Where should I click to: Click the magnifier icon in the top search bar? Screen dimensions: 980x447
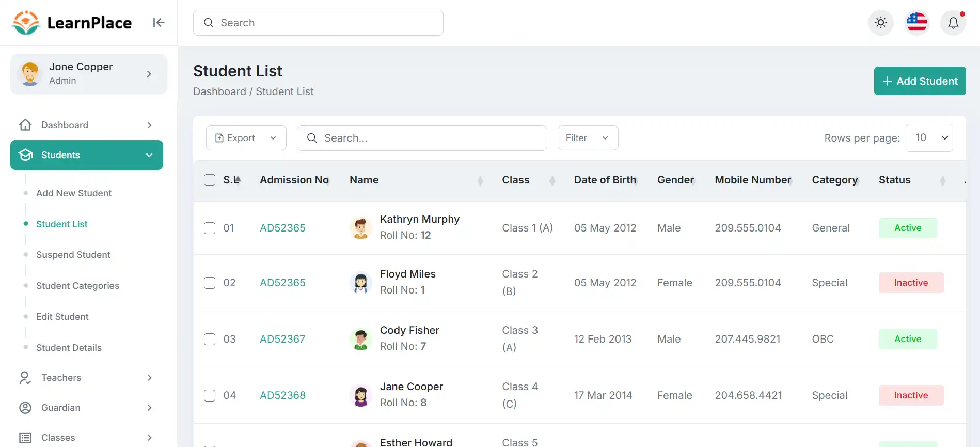(x=209, y=23)
